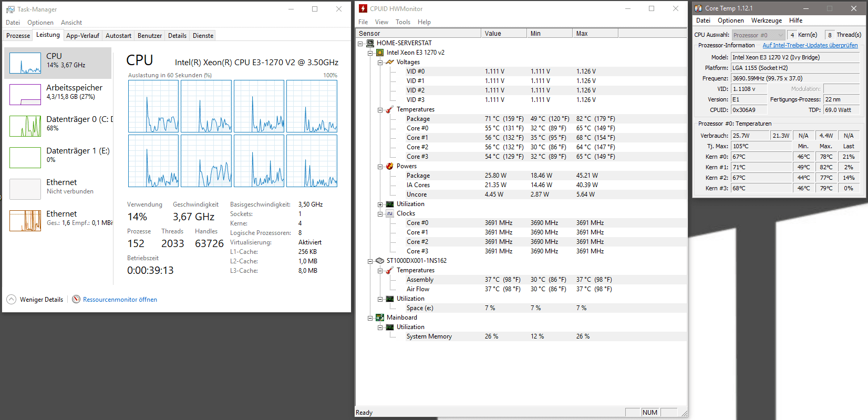Collapse the Intel Xeon E3 1270 v2 node
The width and height of the screenshot is (868, 420).
tap(370, 53)
